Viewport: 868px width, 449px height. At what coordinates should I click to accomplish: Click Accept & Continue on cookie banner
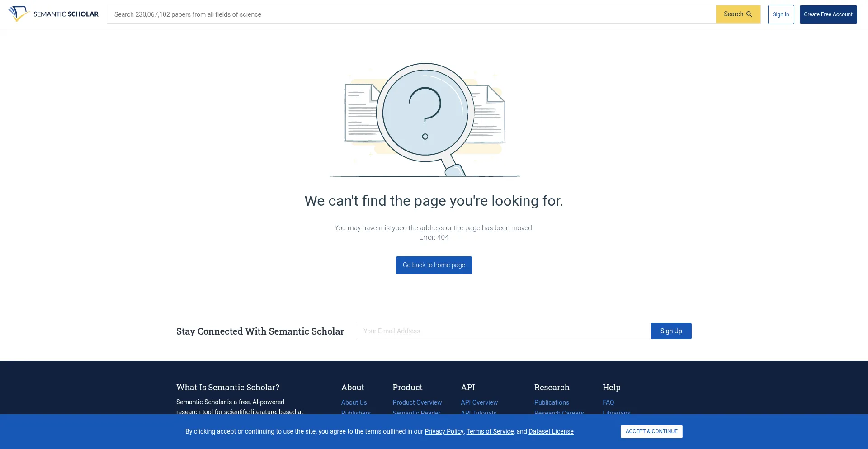pyautogui.click(x=651, y=431)
